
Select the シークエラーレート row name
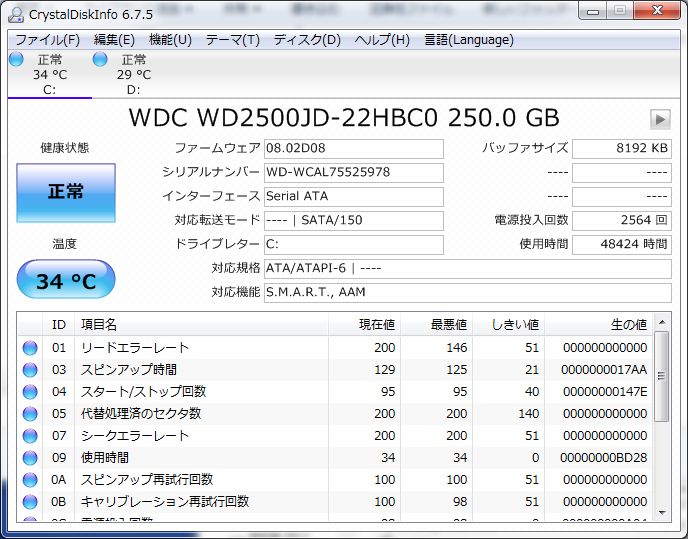click(135, 436)
